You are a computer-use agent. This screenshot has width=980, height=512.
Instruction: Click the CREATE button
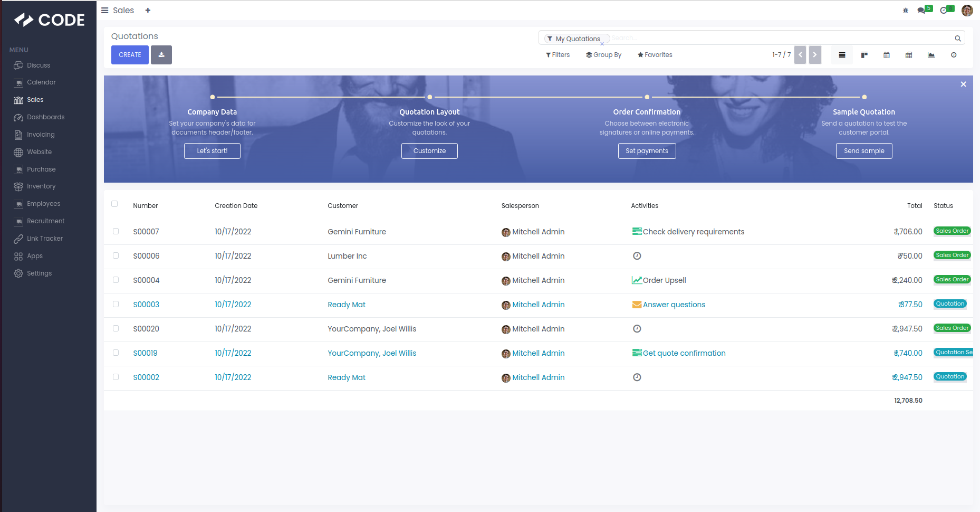[x=130, y=55]
